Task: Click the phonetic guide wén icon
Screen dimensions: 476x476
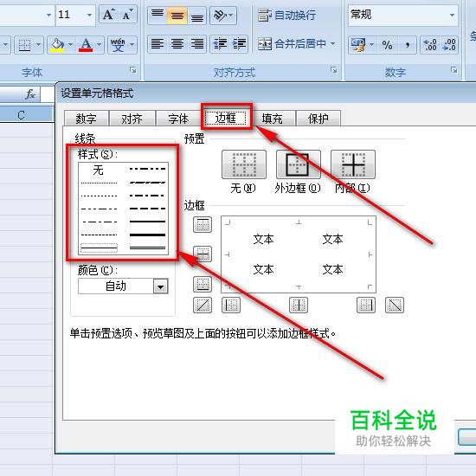Action: [118, 45]
